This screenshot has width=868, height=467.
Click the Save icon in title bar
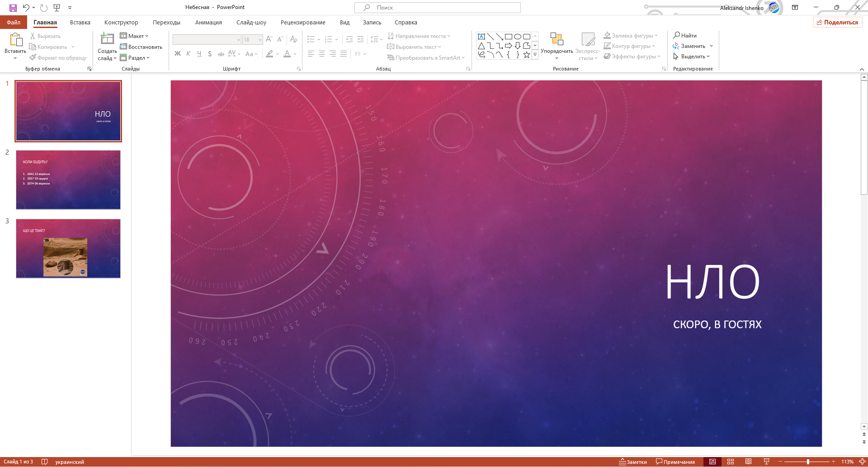pos(13,8)
